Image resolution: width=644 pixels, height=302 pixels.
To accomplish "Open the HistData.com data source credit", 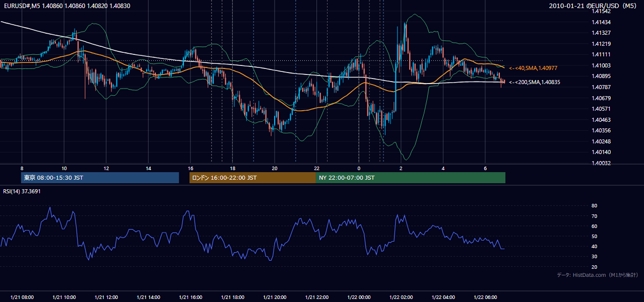I will [597, 275].
